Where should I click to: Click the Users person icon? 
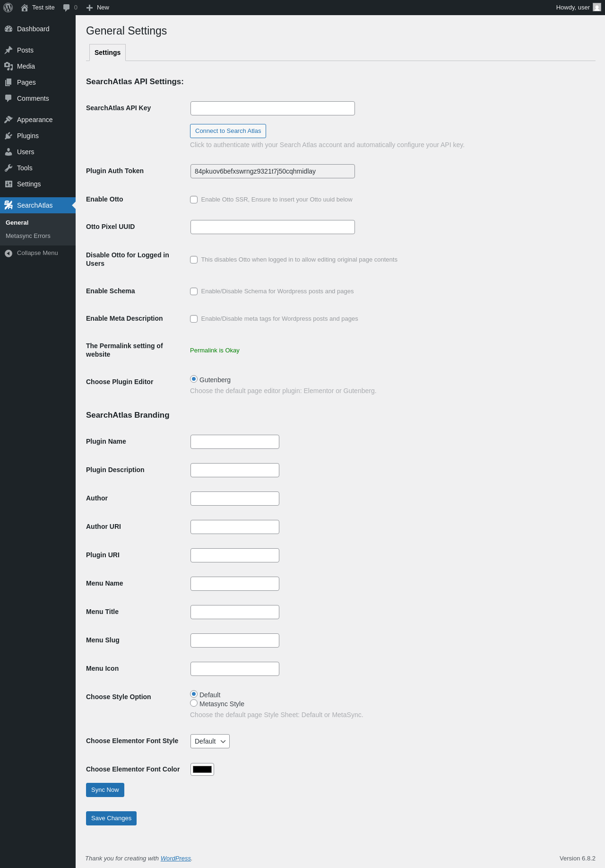point(9,152)
